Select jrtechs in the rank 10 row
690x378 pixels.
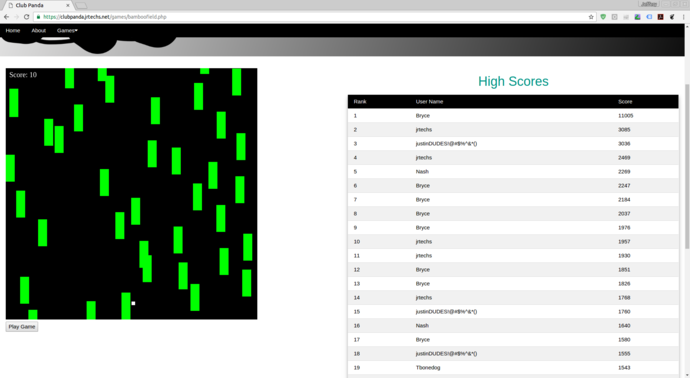pos(424,242)
